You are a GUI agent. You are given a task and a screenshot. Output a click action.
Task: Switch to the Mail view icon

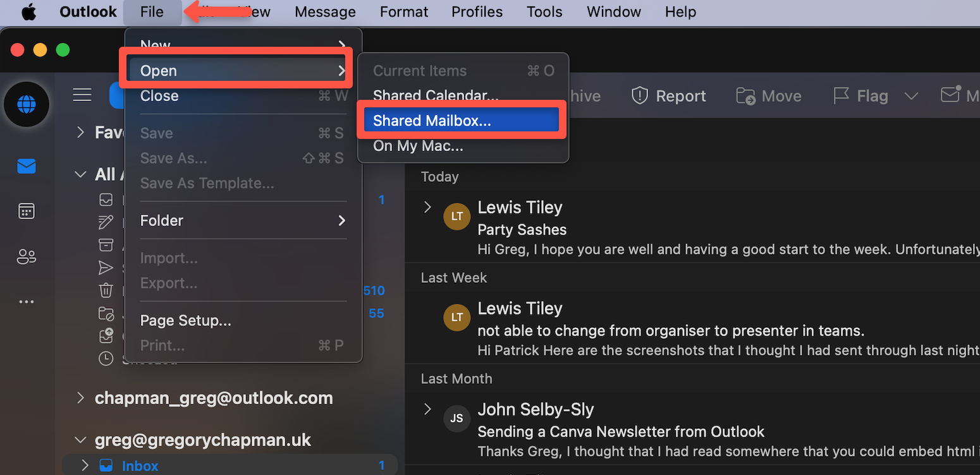coord(27,166)
